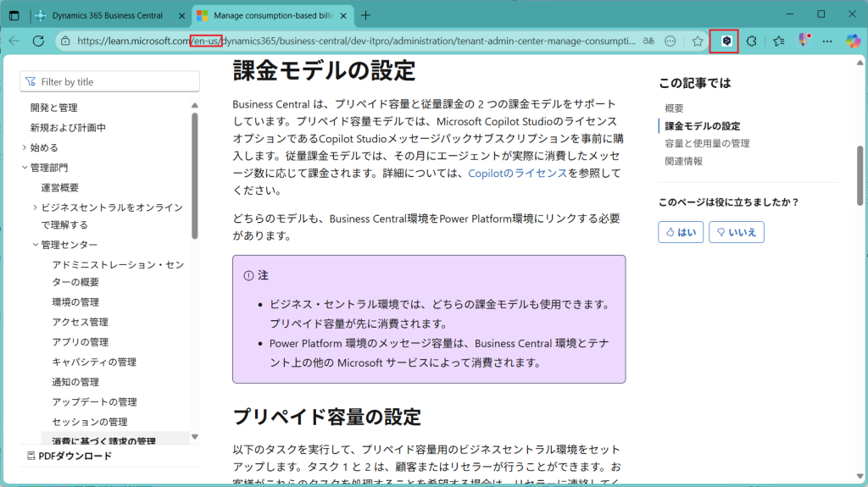868x487 pixels.
Task: Open the translate page icon in address bar
Action: click(648, 41)
